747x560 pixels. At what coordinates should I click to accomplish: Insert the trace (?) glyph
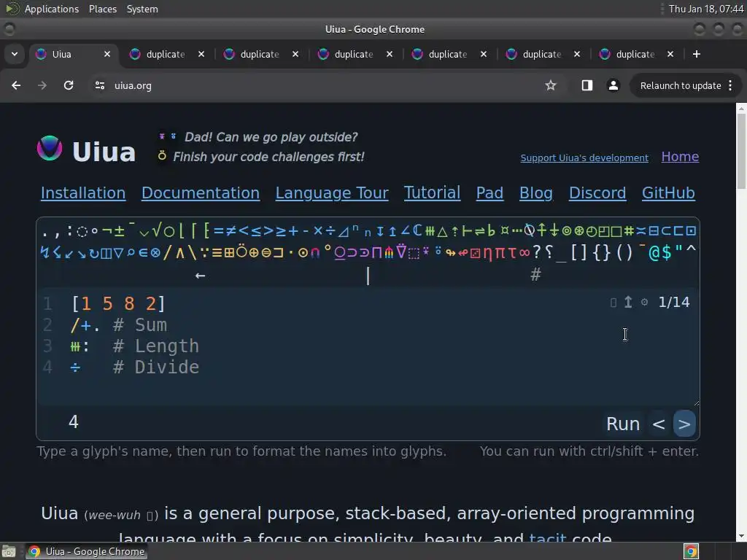[537, 252]
